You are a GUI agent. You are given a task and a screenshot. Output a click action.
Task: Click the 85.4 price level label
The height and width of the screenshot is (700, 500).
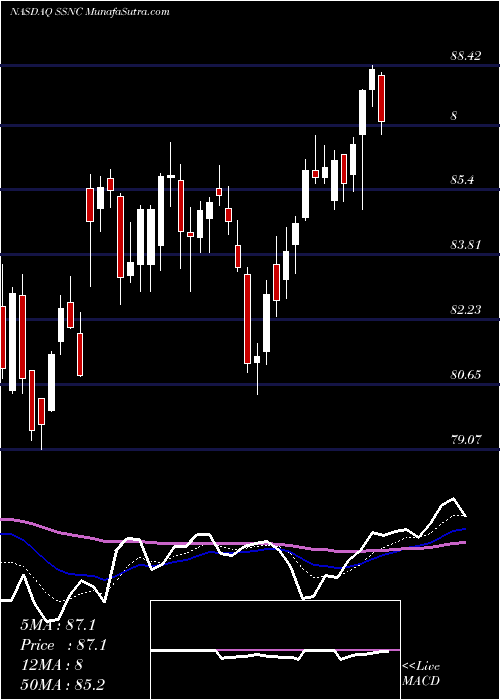[462, 180]
